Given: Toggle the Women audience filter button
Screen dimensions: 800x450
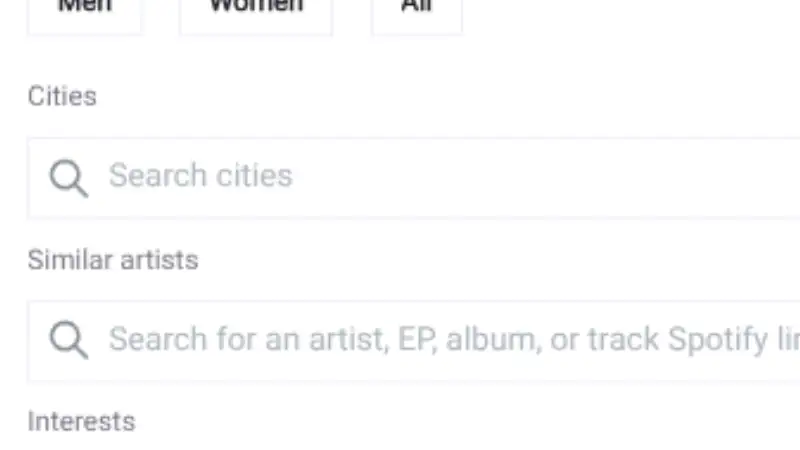Looking at the screenshot, I should (255, 12).
